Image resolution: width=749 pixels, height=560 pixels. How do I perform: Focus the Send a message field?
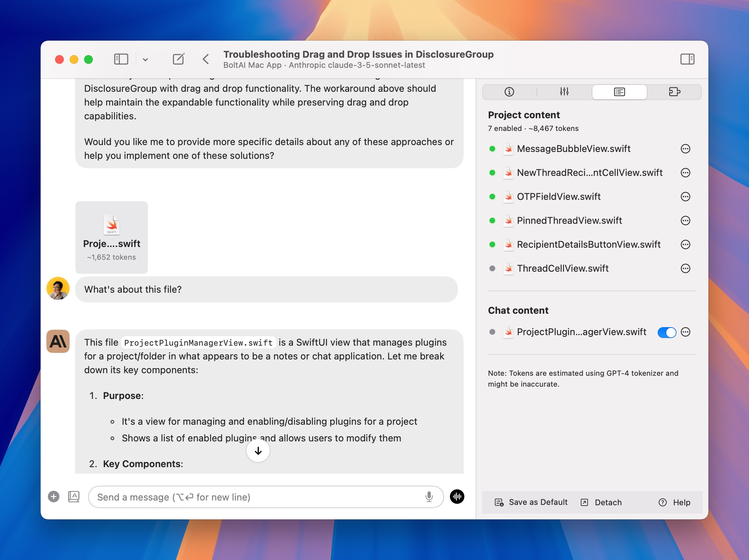(254, 497)
